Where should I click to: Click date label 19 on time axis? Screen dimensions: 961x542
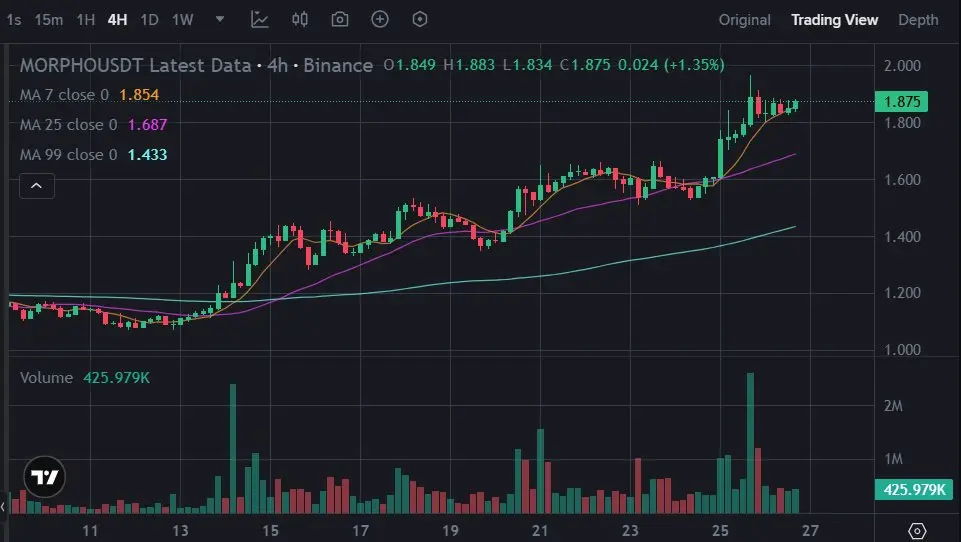coord(450,530)
